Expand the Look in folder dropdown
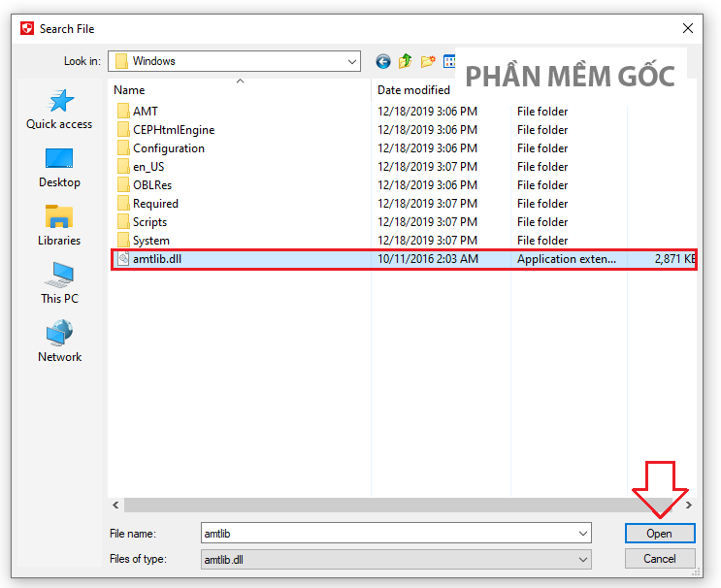The width and height of the screenshot is (721, 588). point(351,61)
